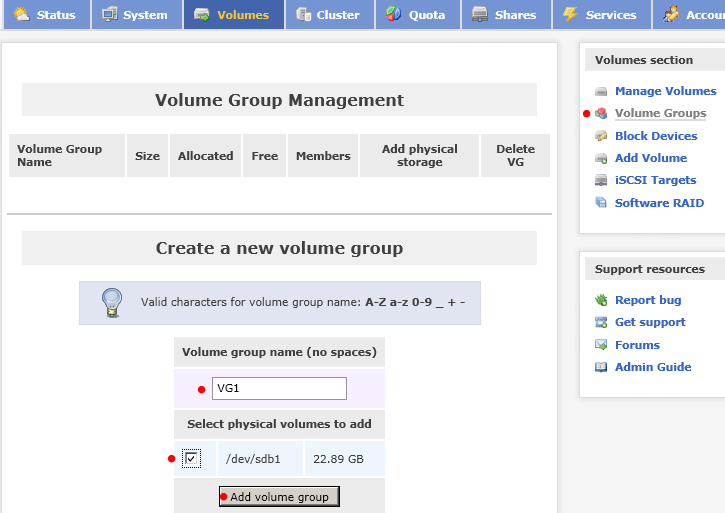Open the Quota tab
The width and height of the screenshot is (725, 513).
418,14
